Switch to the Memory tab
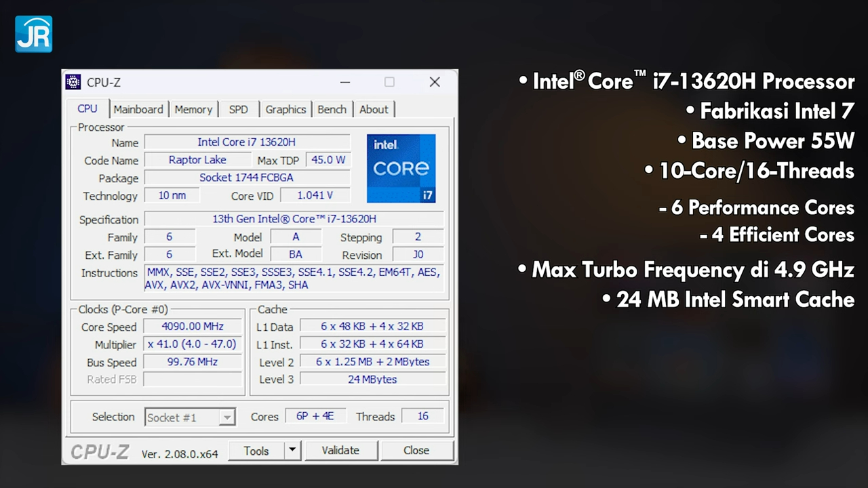This screenshot has width=868, height=488. tap(193, 109)
